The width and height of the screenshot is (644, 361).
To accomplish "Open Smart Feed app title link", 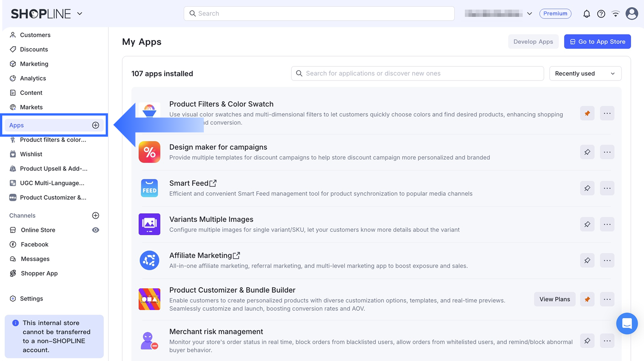I will coord(193,183).
